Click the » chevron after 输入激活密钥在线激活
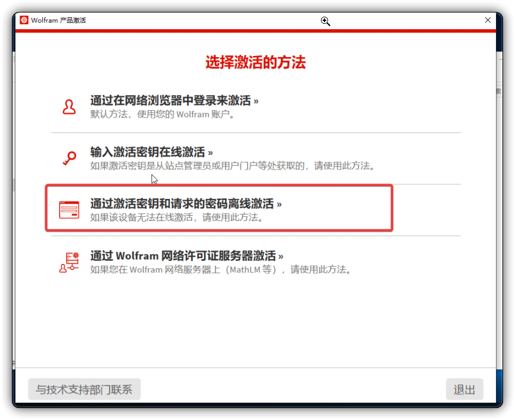This screenshot has width=515, height=420. 210,153
